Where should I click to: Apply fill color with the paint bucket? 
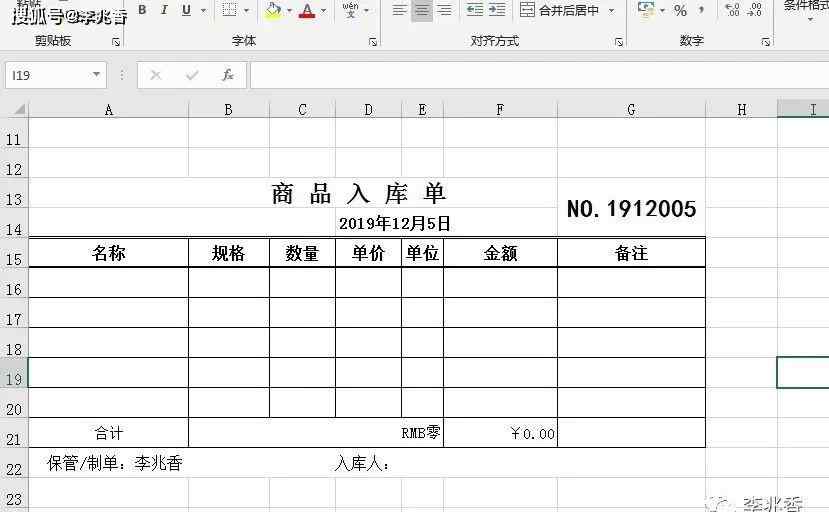point(273,10)
